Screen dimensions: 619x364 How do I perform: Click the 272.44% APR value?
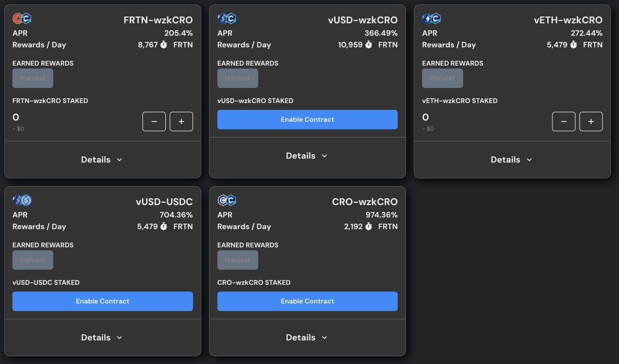[x=587, y=33]
